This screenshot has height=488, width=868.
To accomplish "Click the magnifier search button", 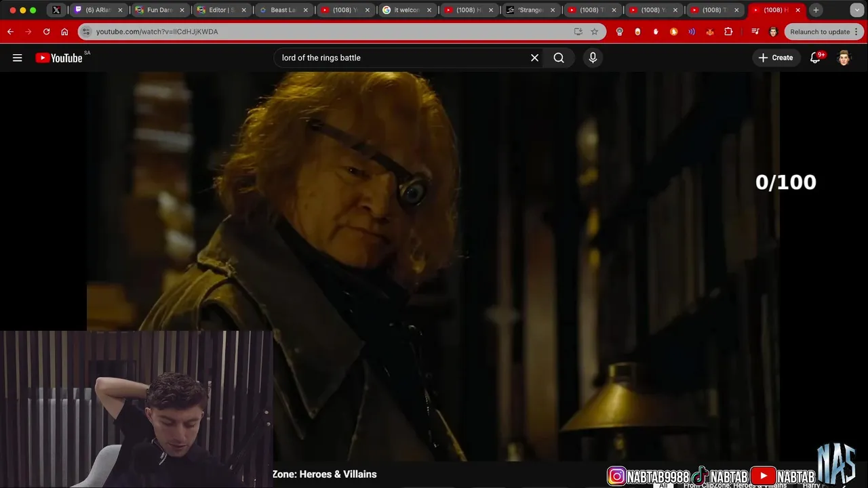I will pos(559,58).
